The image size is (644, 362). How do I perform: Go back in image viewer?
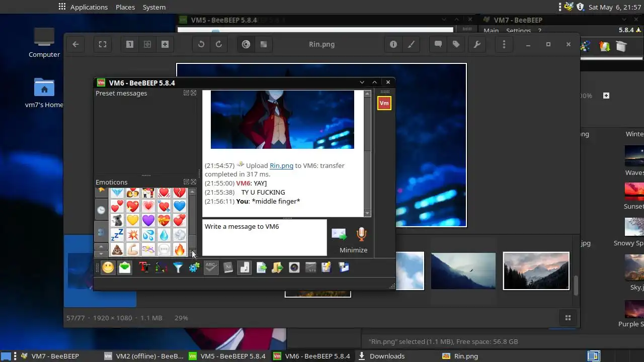(75, 44)
